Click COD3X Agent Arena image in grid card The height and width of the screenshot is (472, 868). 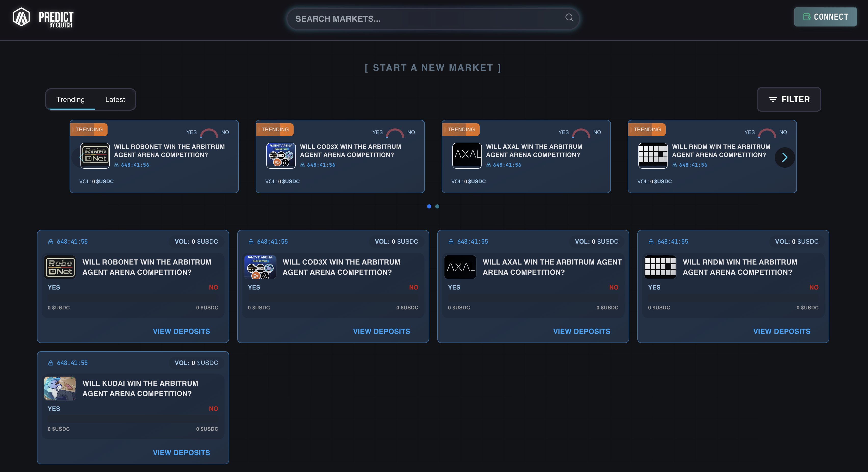[x=260, y=267]
